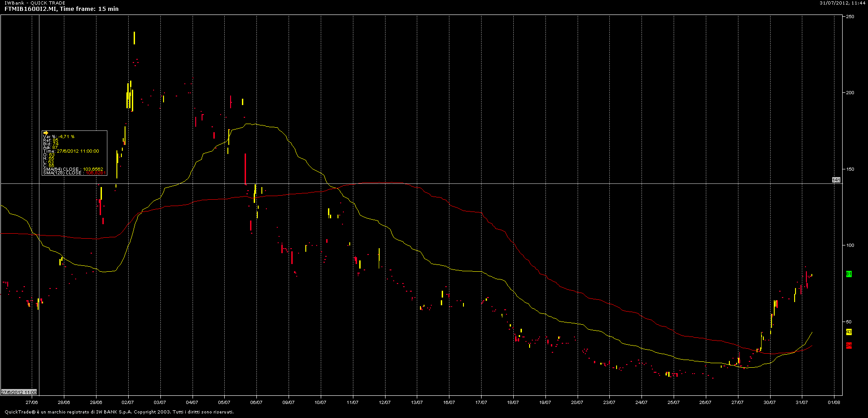868x418 pixels.
Task: Click the 01/08 date axis label
Action: (834, 402)
